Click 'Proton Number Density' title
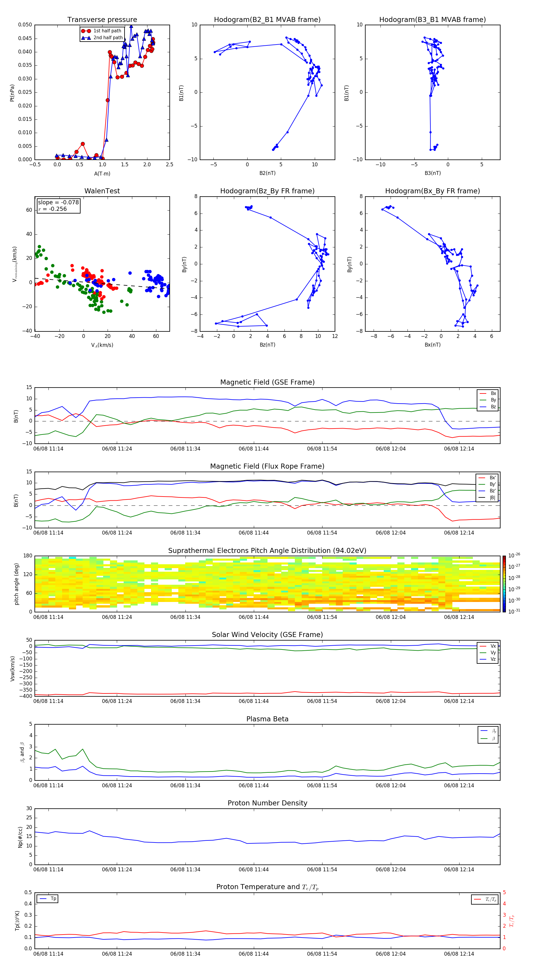This screenshot has width=535, height=980. [x=267, y=803]
